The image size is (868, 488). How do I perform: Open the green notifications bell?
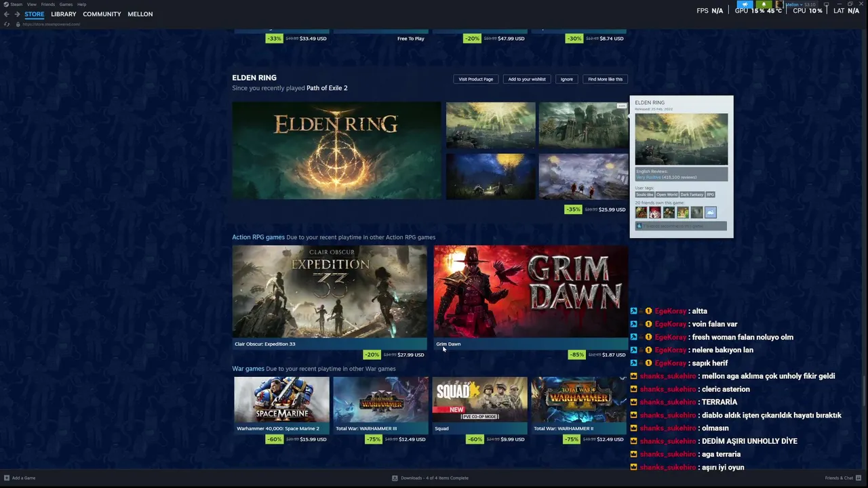764,4
